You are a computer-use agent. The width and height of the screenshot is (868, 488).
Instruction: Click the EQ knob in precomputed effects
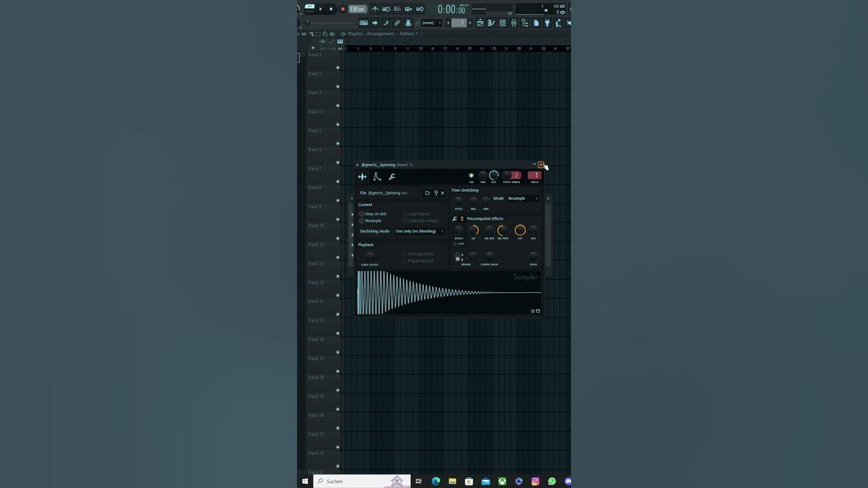coord(473,230)
